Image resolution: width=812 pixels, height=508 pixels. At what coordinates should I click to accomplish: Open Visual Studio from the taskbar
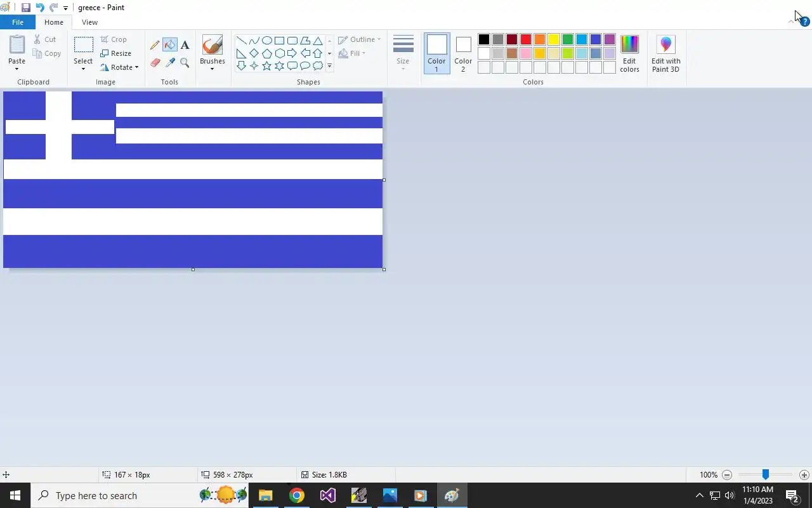tap(327, 495)
